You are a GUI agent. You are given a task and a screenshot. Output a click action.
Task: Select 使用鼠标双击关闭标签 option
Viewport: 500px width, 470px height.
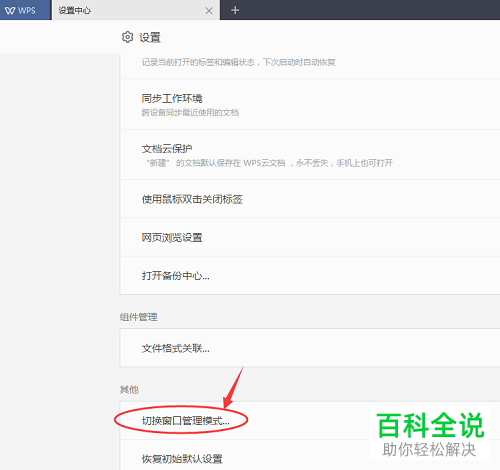point(310,199)
